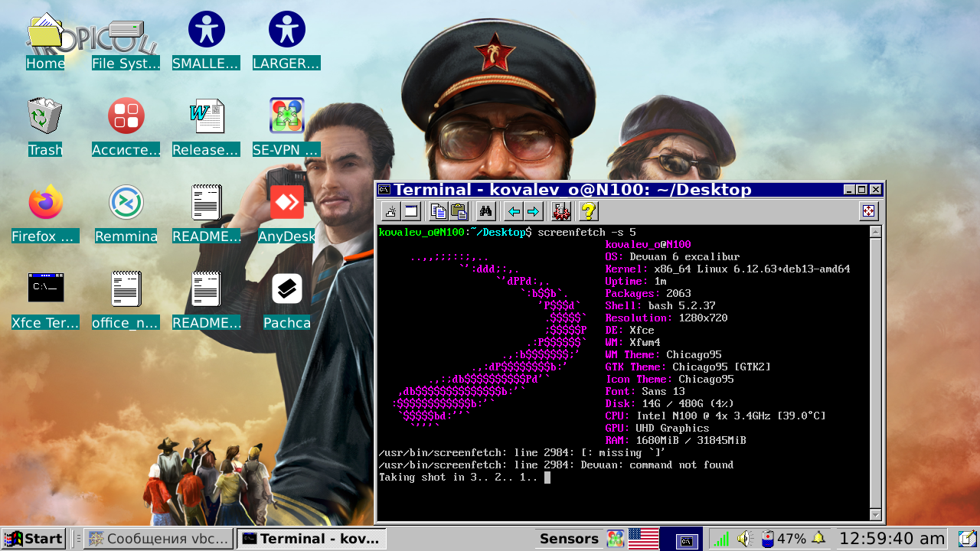
Task: Click the Sensors panel button
Action: 569,539
